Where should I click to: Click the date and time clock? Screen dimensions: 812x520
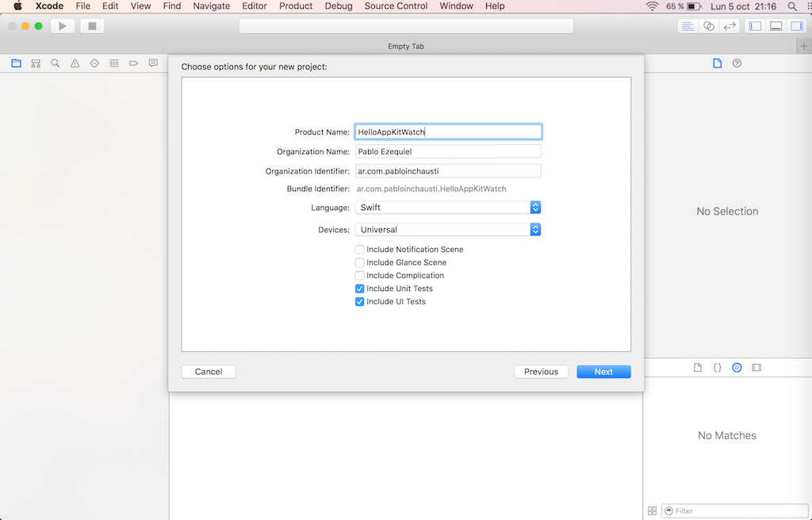(x=743, y=6)
